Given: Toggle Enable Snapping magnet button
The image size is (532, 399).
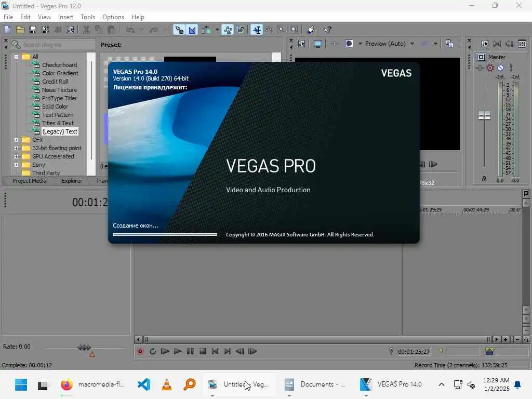Looking at the screenshot, I should point(179,30).
